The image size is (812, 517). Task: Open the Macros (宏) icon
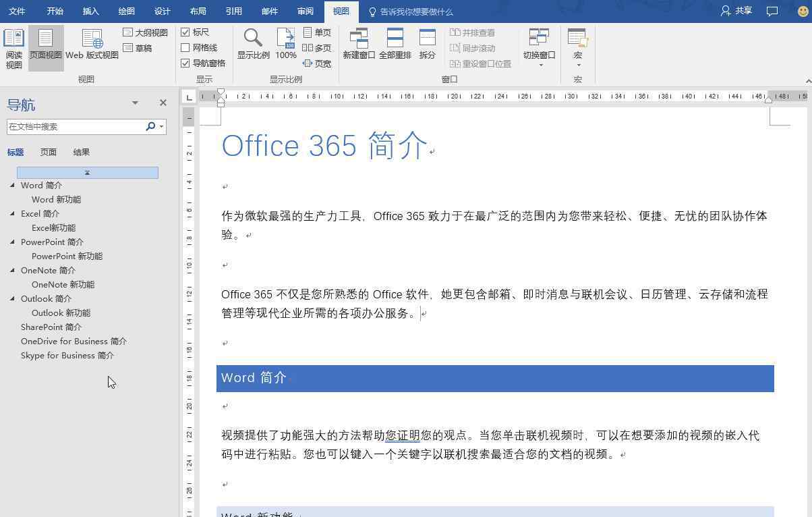point(577,39)
